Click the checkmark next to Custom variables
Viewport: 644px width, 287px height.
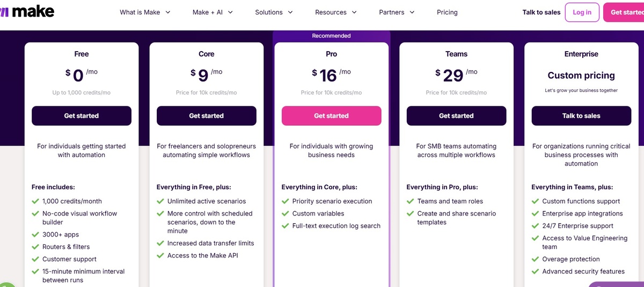tap(286, 214)
